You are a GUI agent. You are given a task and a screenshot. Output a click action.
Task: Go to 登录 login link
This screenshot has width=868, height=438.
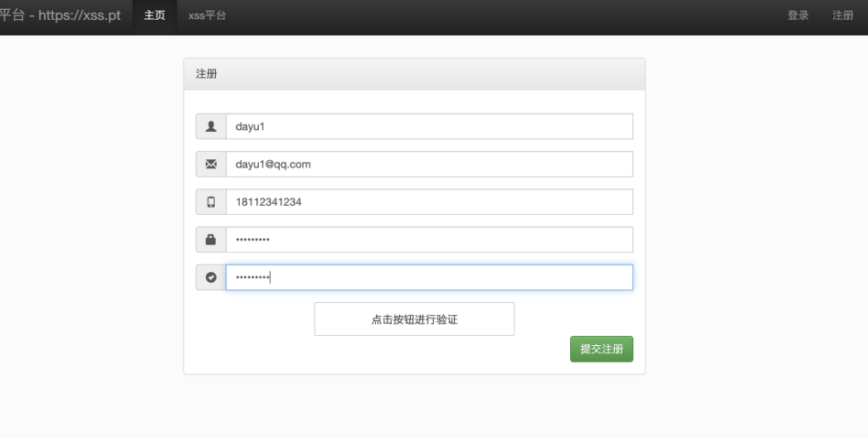798,16
